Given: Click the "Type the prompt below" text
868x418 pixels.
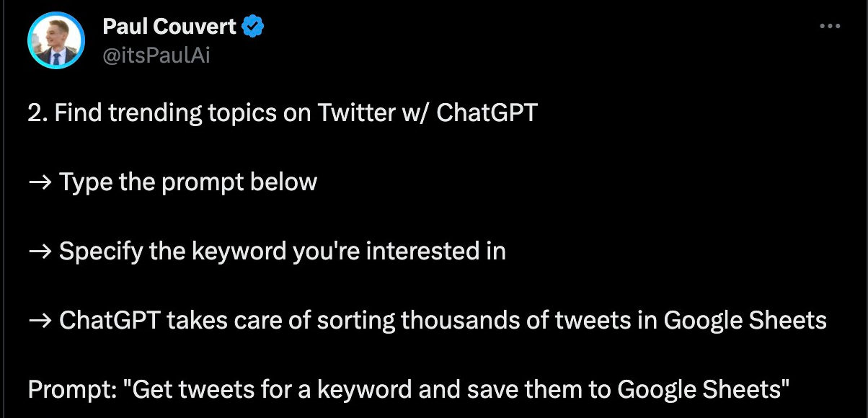Looking at the screenshot, I should click(x=188, y=182).
